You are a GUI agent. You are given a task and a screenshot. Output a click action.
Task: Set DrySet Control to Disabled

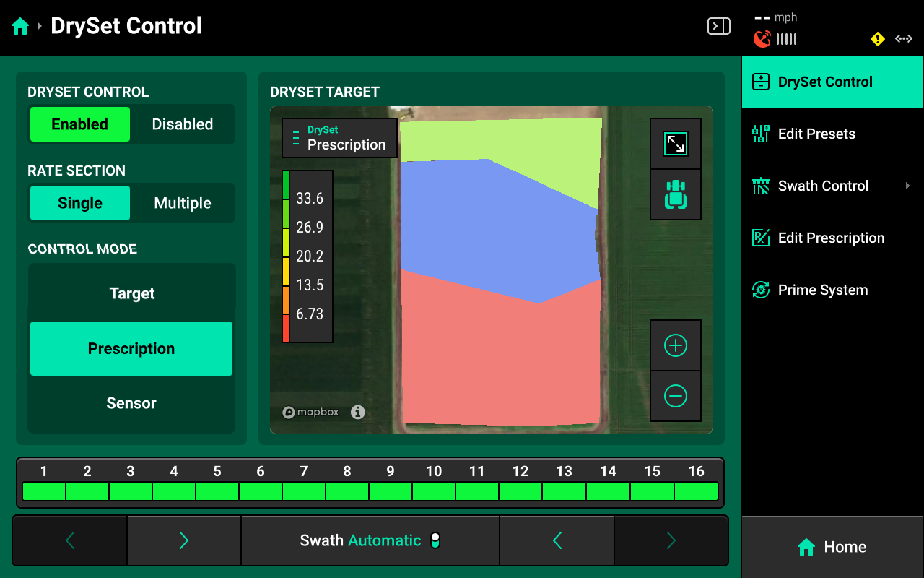tap(182, 124)
